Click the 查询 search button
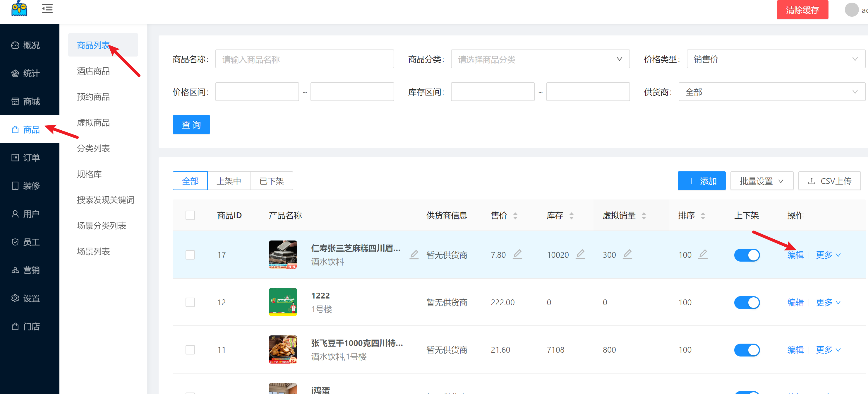Viewport: 868px width, 394px height. pos(191,125)
